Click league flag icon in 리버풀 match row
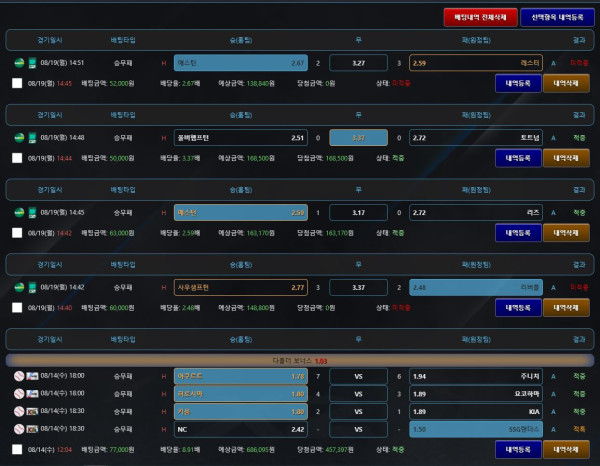 click(x=31, y=287)
